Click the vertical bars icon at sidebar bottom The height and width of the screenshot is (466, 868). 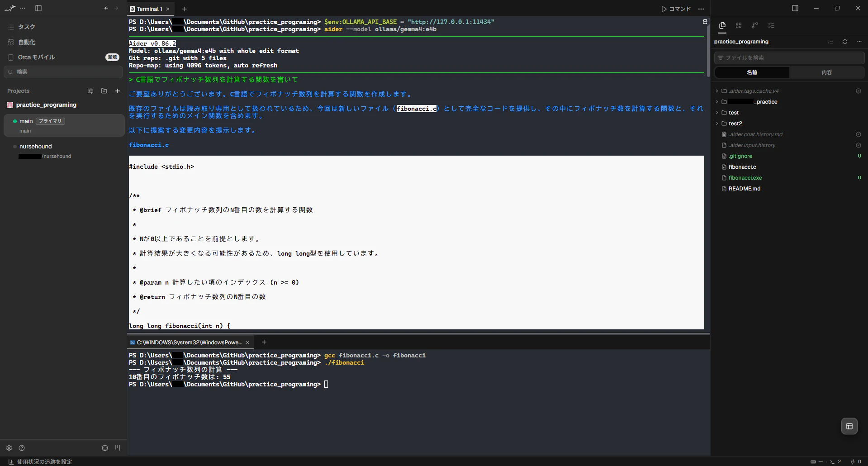coord(118,447)
